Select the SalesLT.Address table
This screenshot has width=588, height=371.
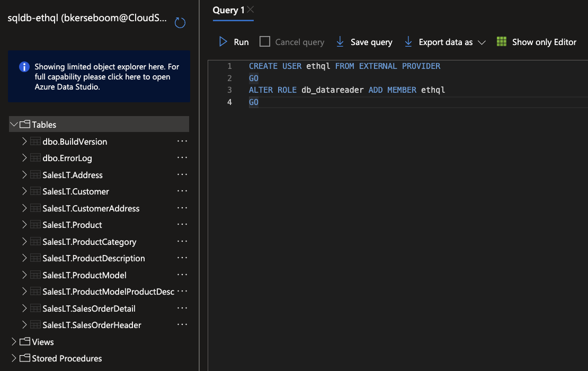tap(73, 175)
